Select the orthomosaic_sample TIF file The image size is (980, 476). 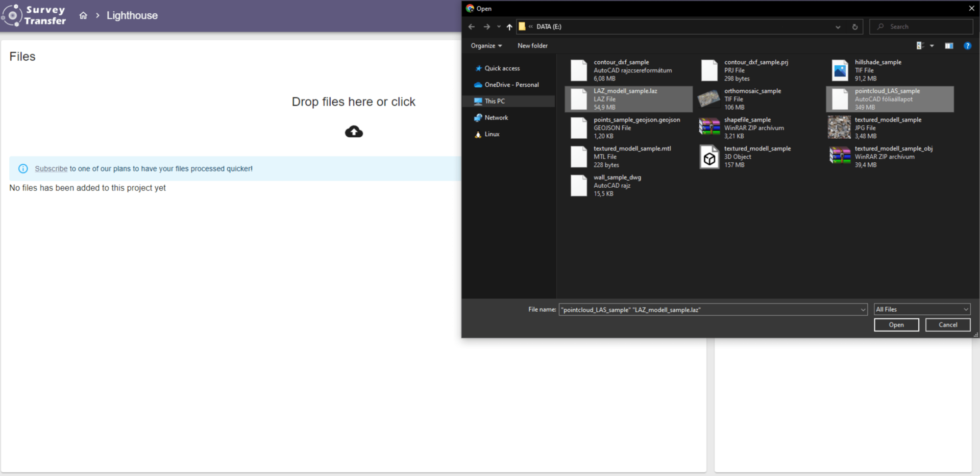(752, 99)
